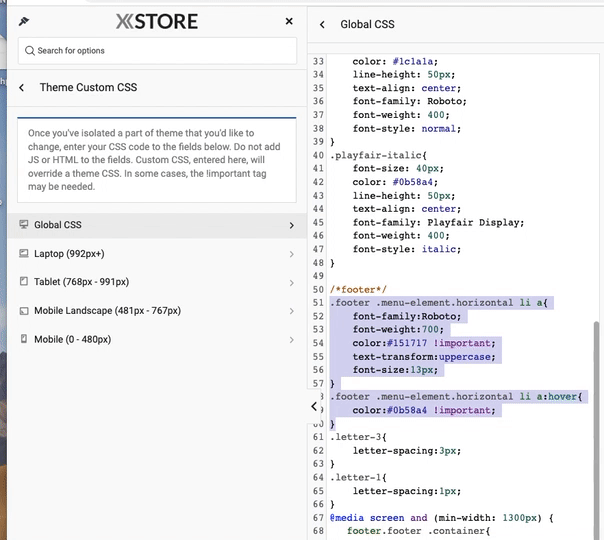Click 'footer.footer .container{' line
The width and height of the screenshot is (604, 540).
(418, 531)
